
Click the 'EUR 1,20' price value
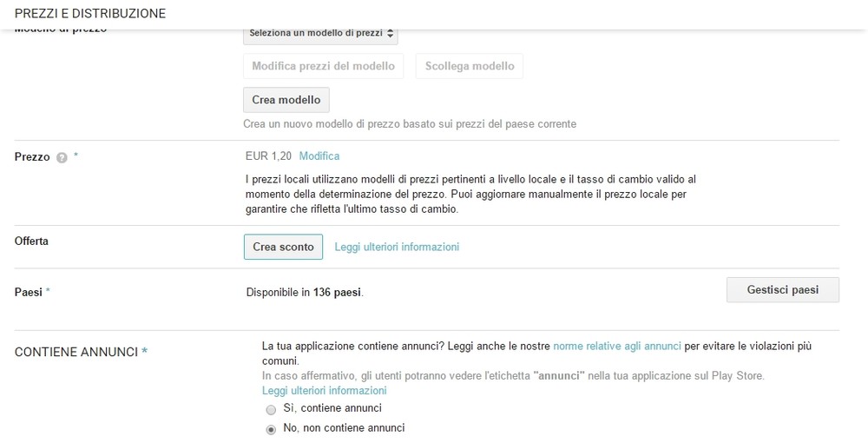point(268,156)
